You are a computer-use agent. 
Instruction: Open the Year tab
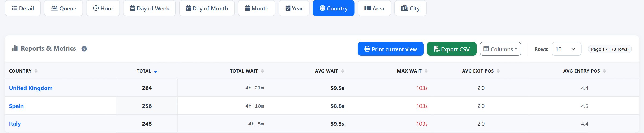(x=294, y=8)
